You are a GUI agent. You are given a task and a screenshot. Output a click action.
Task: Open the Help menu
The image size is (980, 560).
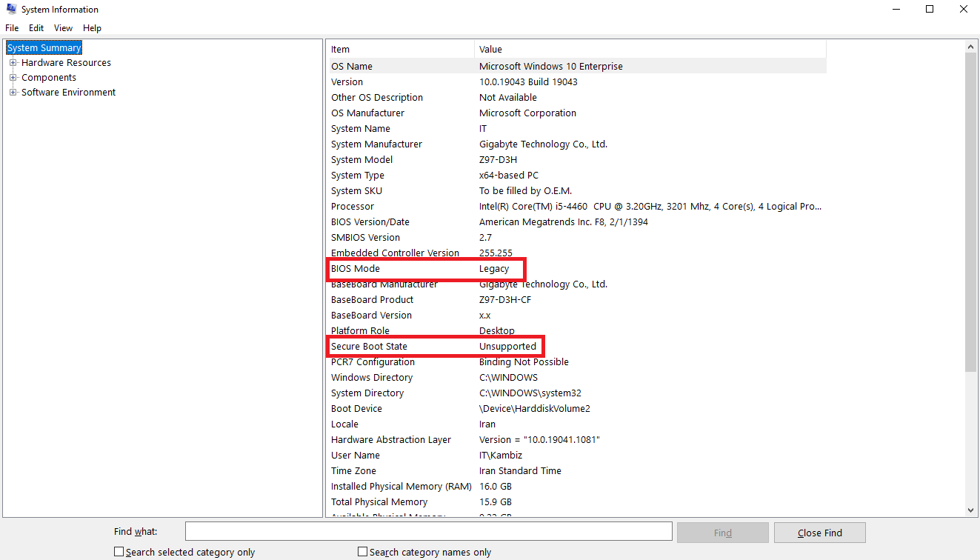click(x=92, y=28)
